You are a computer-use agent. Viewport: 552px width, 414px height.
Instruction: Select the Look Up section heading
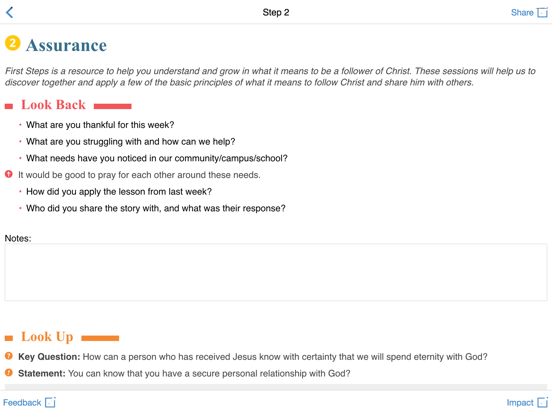47,337
